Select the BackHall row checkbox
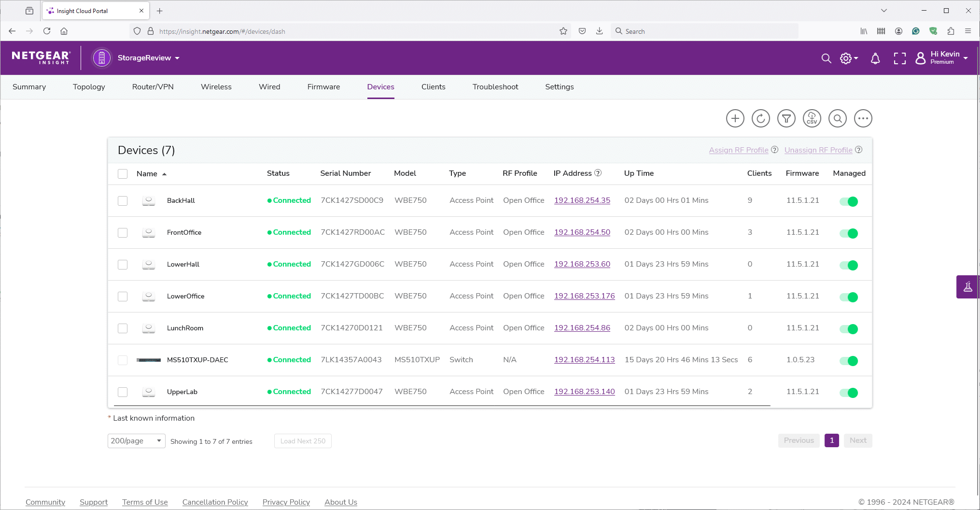The image size is (980, 510). [123, 201]
